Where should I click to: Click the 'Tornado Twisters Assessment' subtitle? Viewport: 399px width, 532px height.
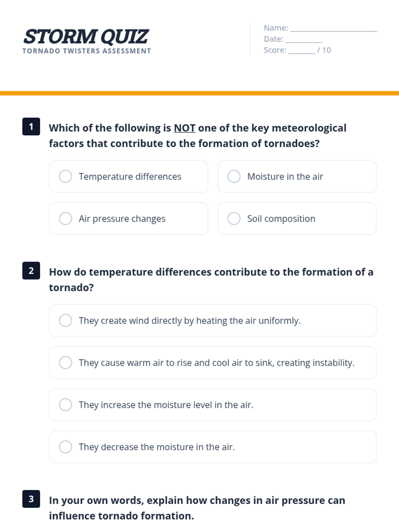tap(87, 51)
